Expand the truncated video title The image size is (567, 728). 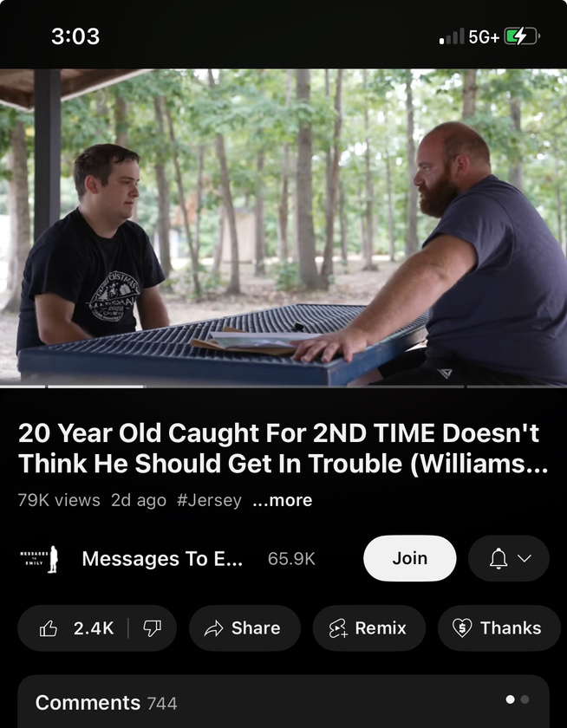pos(283,448)
